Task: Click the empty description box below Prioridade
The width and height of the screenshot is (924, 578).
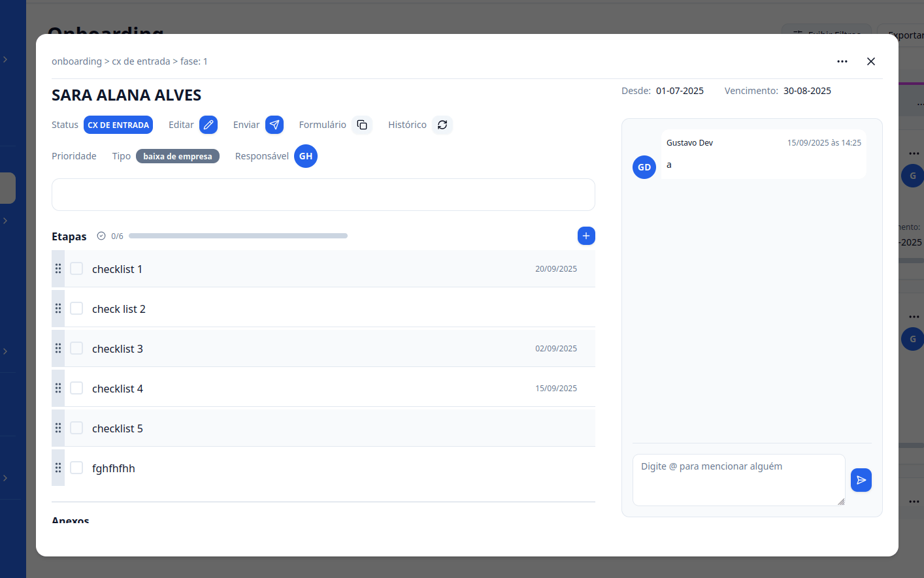Action: (x=323, y=195)
